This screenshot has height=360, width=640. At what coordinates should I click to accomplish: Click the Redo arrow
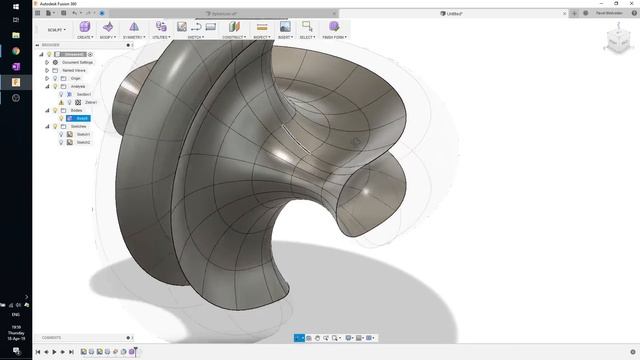(x=88, y=13)
